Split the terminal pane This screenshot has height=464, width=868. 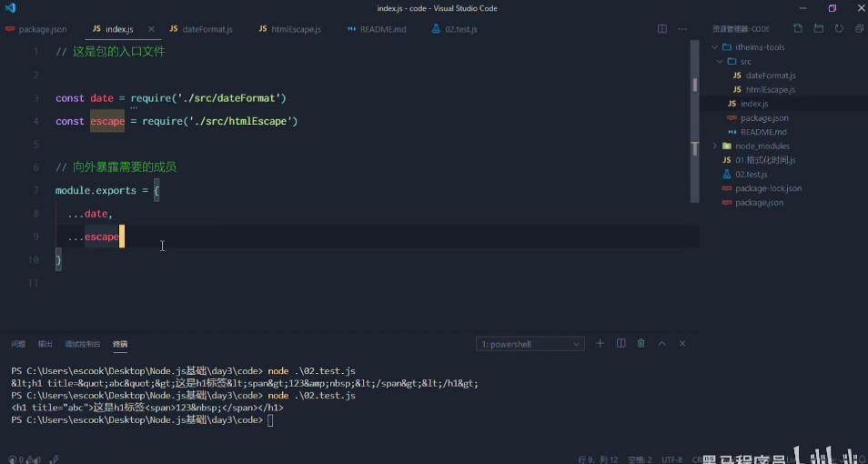pyautogui.click(x=621, y=344)
